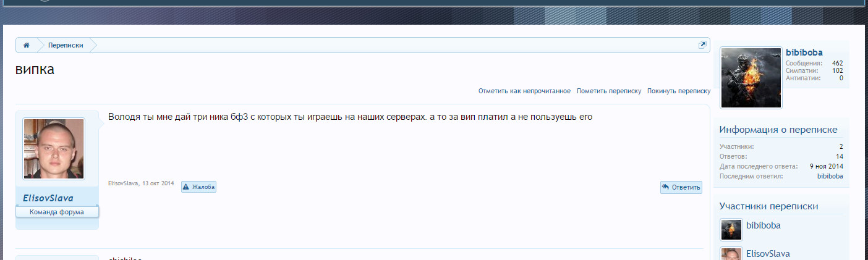Screen dimensions: 868x260
Task: Select bibiboba name in Участники переписки
Action: pos(764,225)
